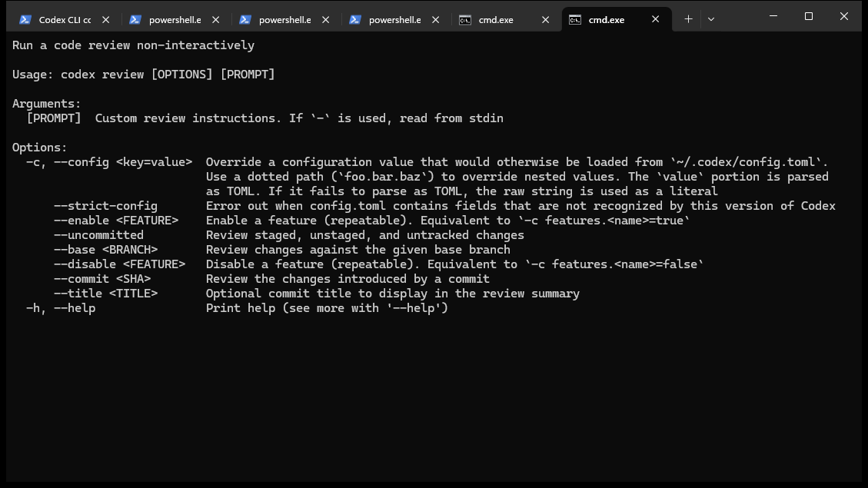
Task: Click the line 'Run a code review non-interactively'
Action: [134, 45]
